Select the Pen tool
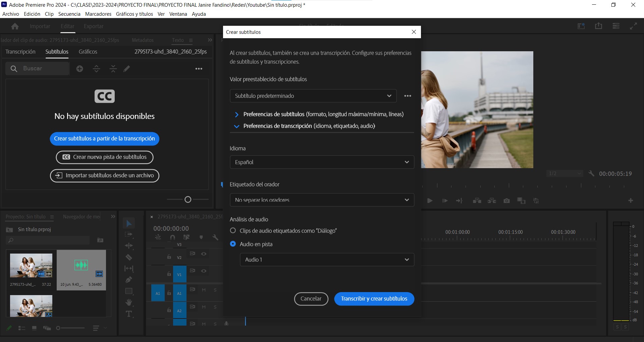Screen dimensions: 644x342 [x=129, y=280]
